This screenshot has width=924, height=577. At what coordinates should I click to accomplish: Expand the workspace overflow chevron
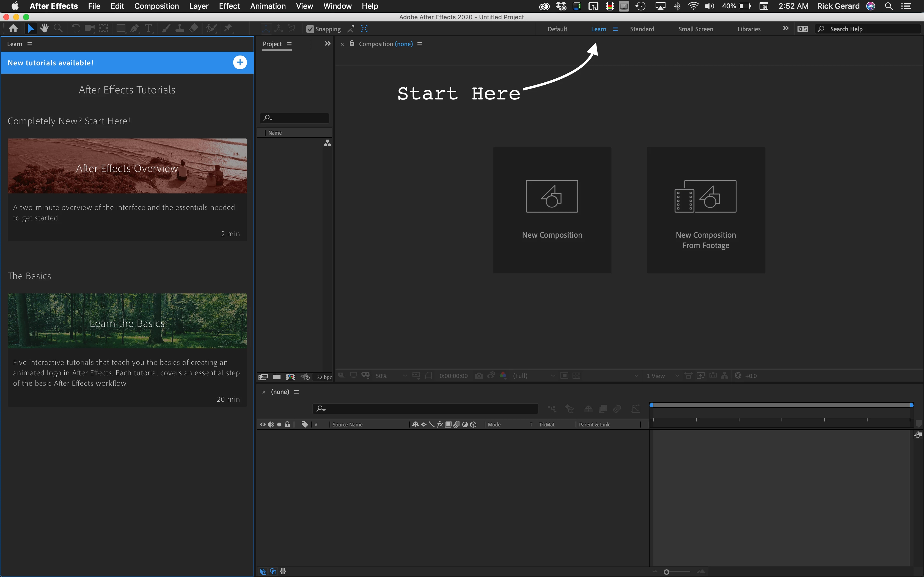click(x=785, y=29)
